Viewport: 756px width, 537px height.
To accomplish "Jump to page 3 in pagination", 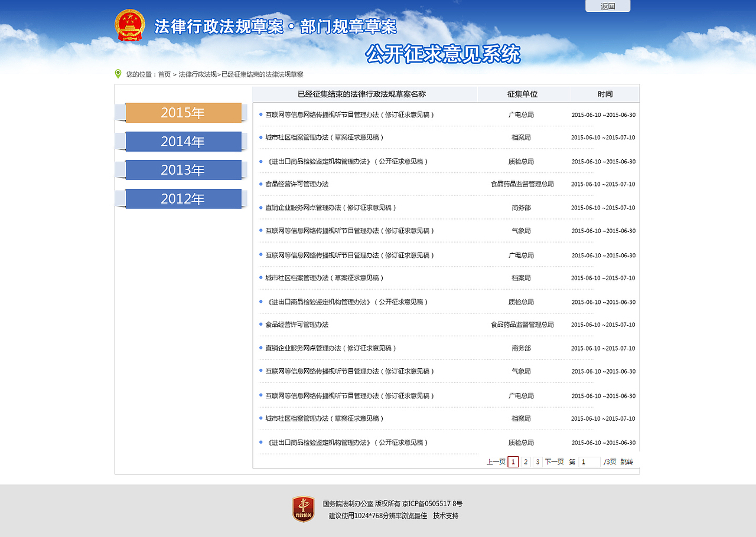I will click(537, 461).
